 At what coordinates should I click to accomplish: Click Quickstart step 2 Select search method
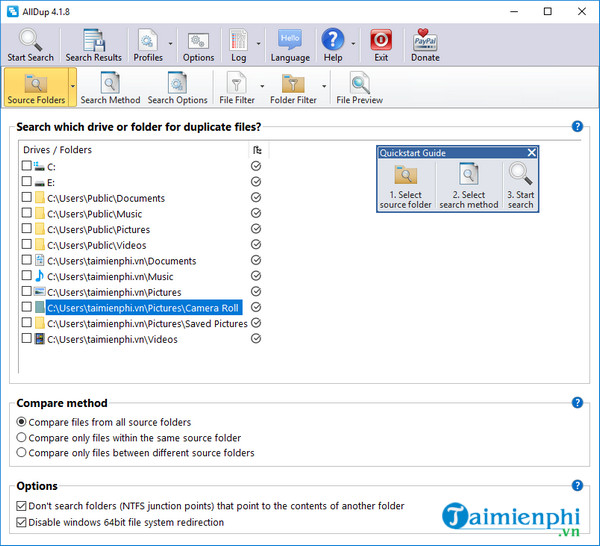468,185
